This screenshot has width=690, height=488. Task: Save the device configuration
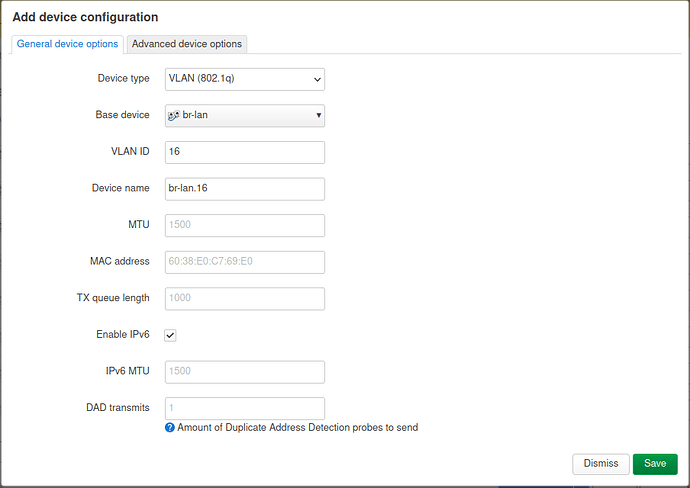click(655, 464)
